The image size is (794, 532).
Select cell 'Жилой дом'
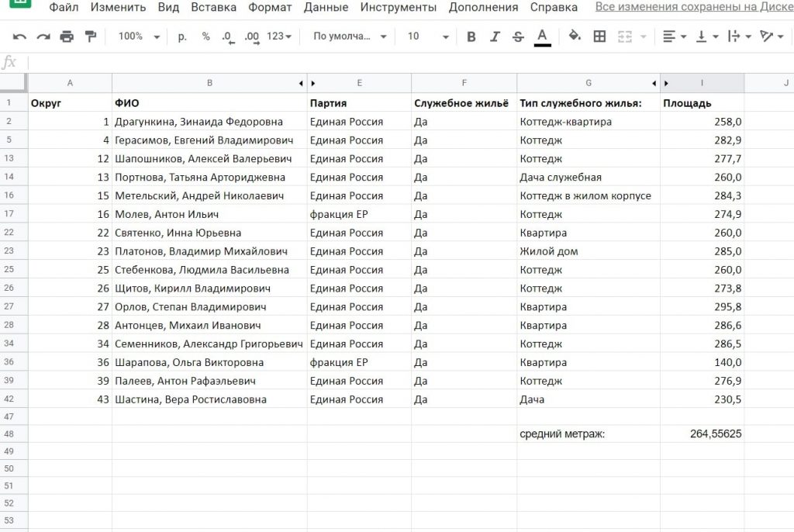(x=589, y=251)
